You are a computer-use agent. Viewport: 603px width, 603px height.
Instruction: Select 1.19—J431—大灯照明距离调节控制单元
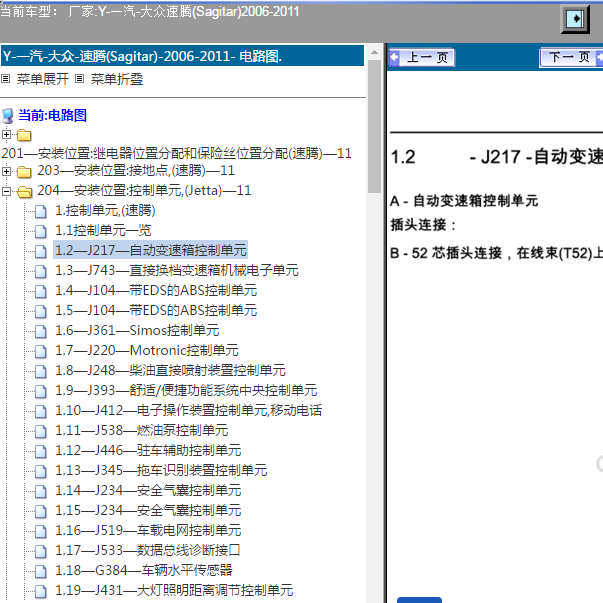click(x=174, y=590)
